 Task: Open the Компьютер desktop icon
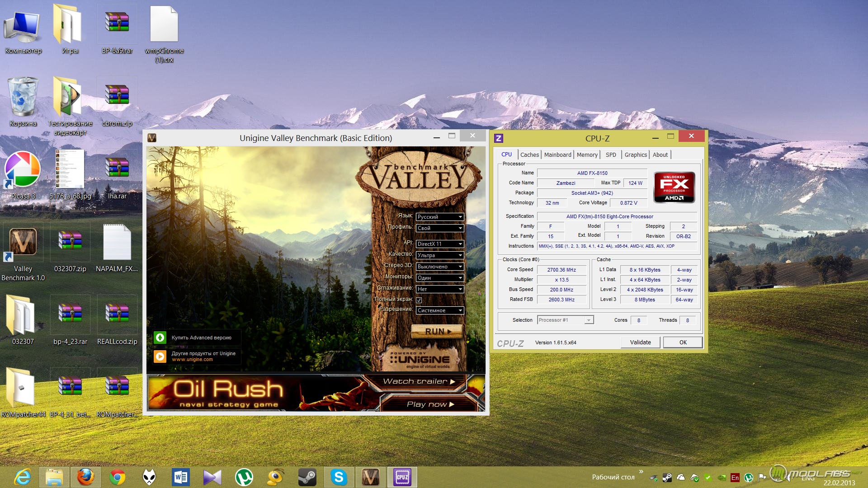[x=23, y=29]
